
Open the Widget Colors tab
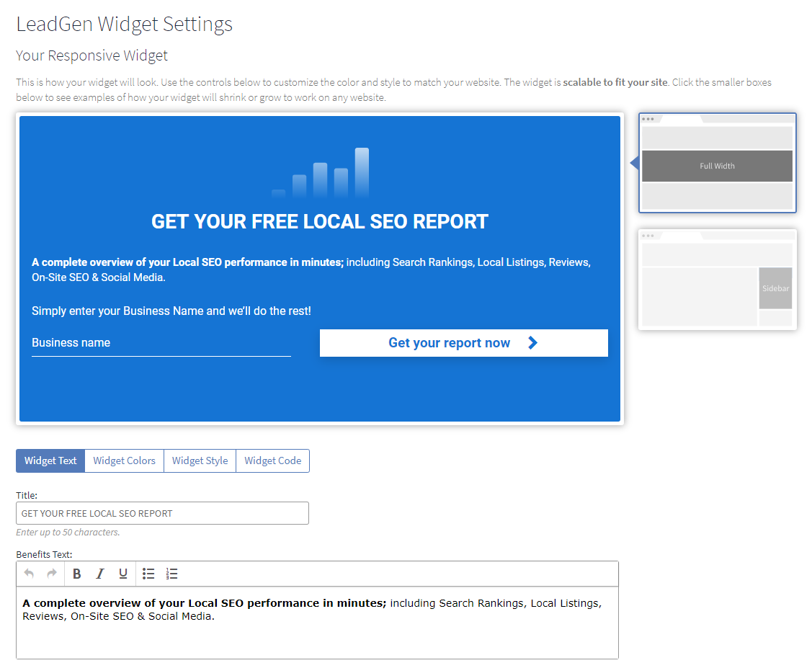(124, 460)
